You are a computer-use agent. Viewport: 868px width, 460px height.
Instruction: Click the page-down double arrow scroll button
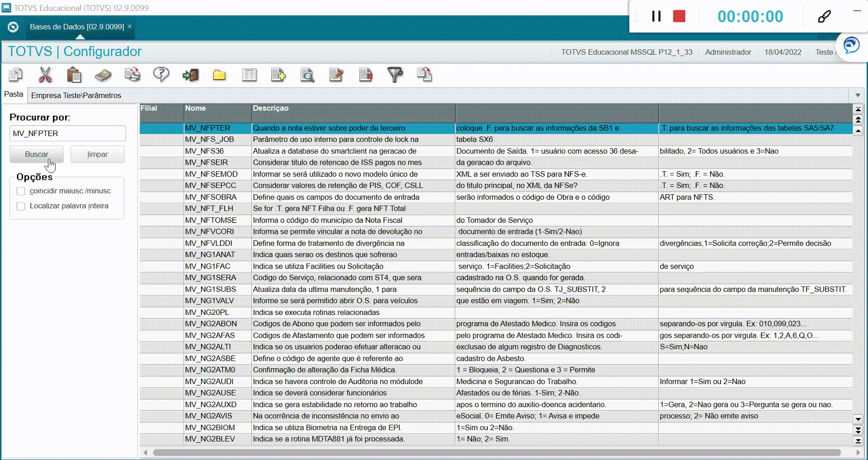(x=858, y=430)
